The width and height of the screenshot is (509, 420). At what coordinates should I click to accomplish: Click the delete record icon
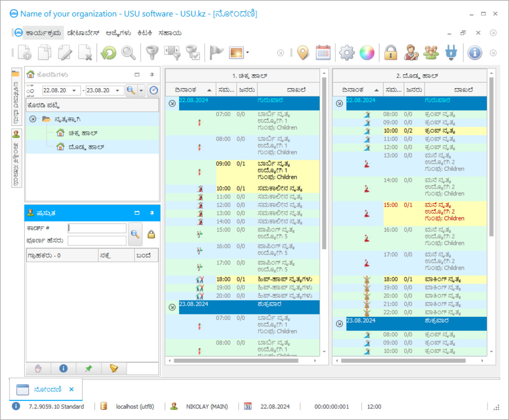click(85, 53)
